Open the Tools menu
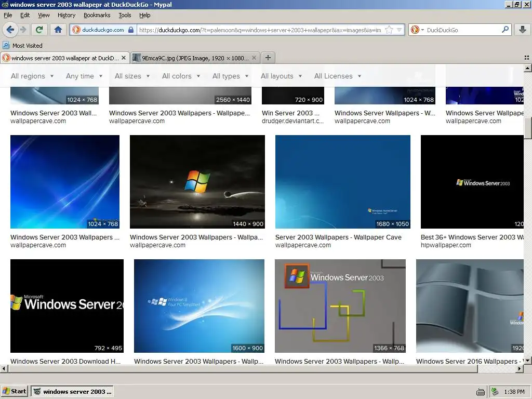This screenshot has width=532, height=399. (x=125, y=15)
